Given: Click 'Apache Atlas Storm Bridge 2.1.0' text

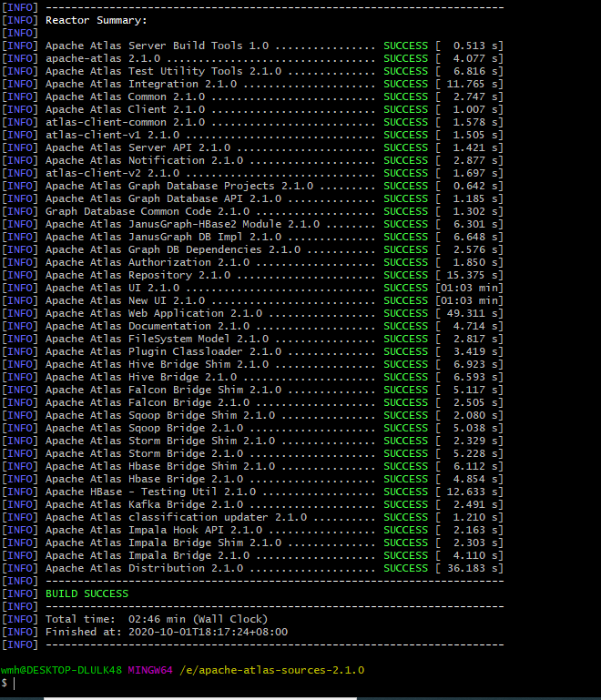Looking at the screenshot, I should [144, 453].
